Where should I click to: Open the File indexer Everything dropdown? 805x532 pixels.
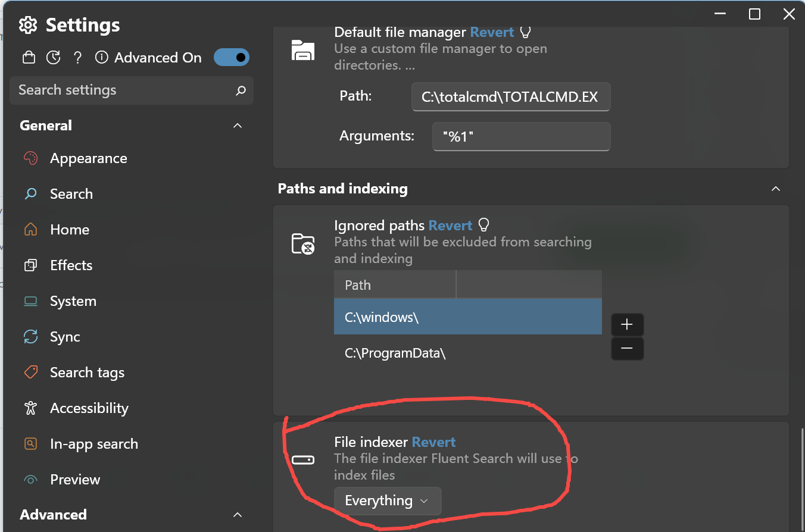click(388, 501)
